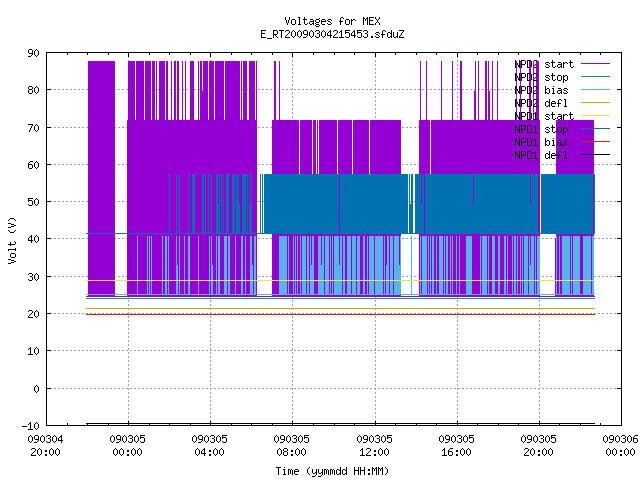Click the y-axis tick label 60
This screenshot has width=640, height=480.
pos(34,165)
